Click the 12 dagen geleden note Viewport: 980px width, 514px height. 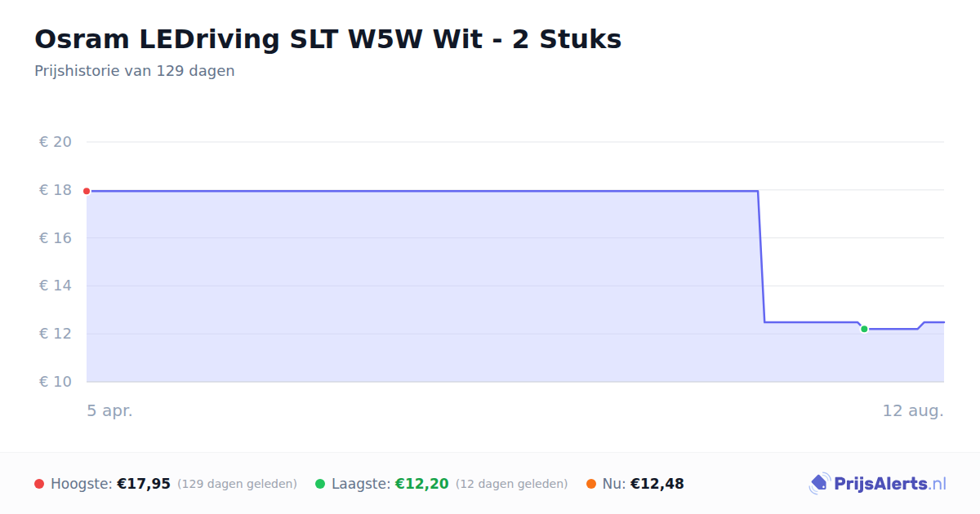pos(511,484)
